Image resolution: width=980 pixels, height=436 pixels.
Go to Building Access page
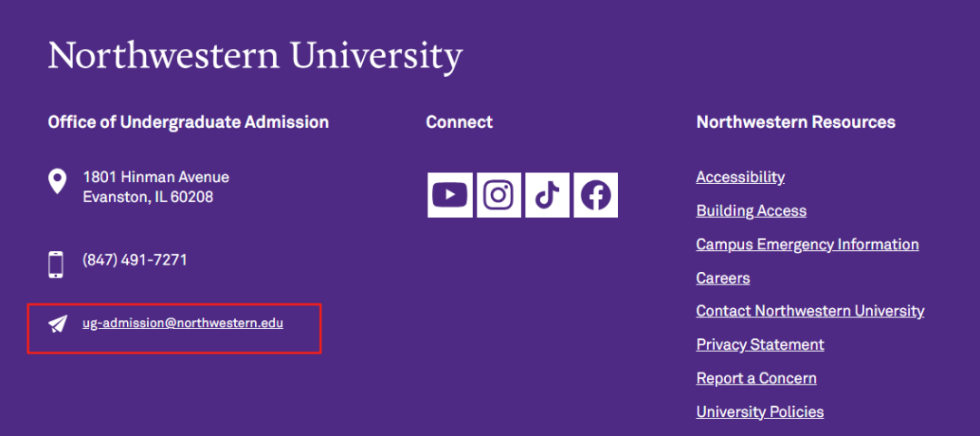coord(750,210)
